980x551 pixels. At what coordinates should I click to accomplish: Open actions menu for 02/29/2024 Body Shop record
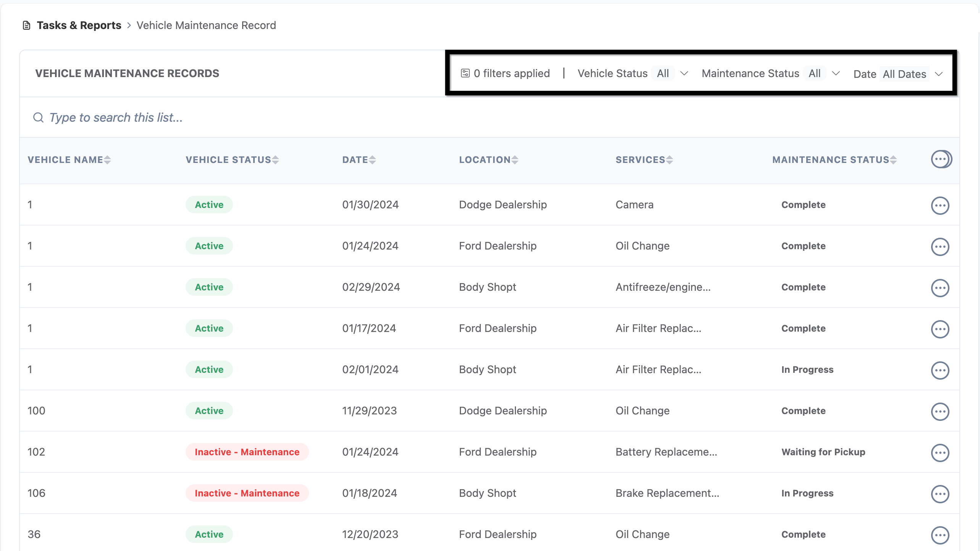[940, 288]
